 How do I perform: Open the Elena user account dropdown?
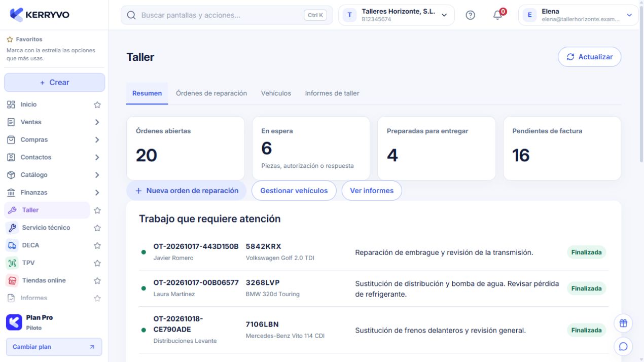[x=578, y=15]
